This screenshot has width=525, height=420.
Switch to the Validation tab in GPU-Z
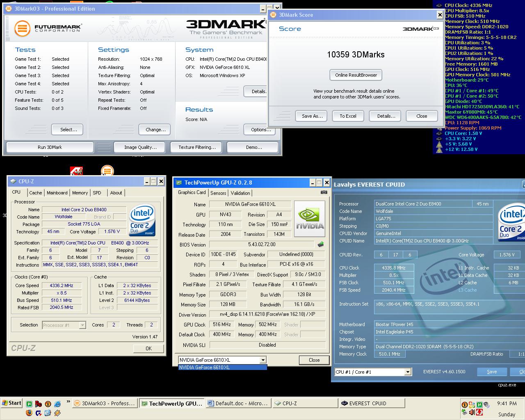click(x=240, y=193)
